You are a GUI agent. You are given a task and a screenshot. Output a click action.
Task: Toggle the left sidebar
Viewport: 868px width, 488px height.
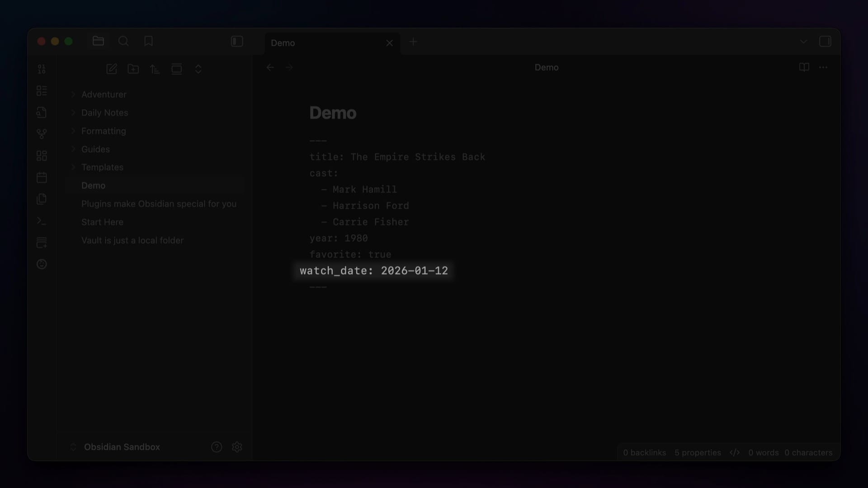237,42
